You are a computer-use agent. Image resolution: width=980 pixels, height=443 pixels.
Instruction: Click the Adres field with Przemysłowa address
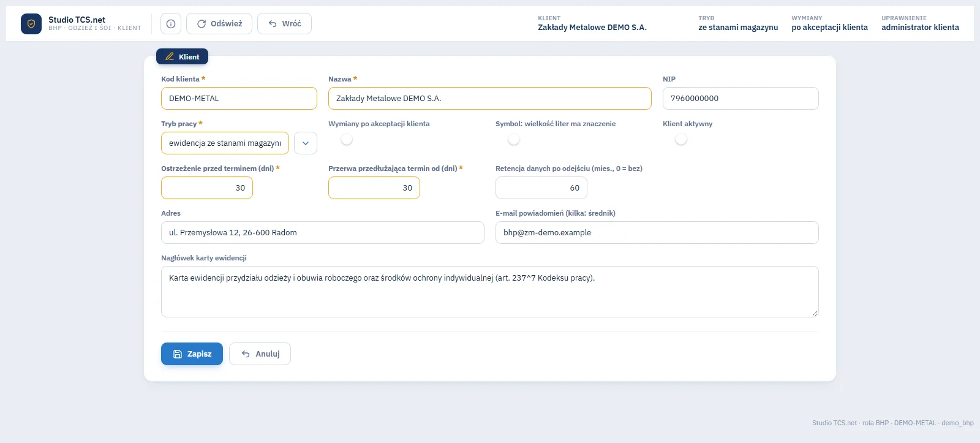(323, 233)
